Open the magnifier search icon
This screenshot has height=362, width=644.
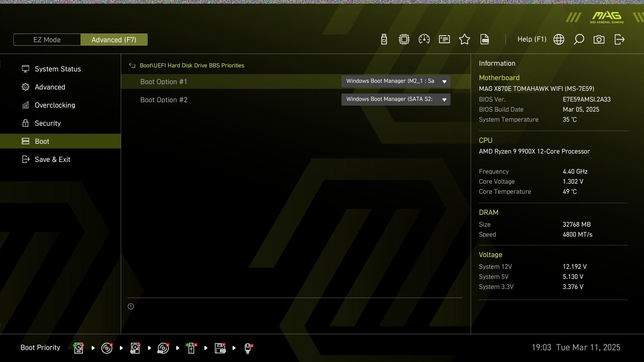tap(579, 40)
